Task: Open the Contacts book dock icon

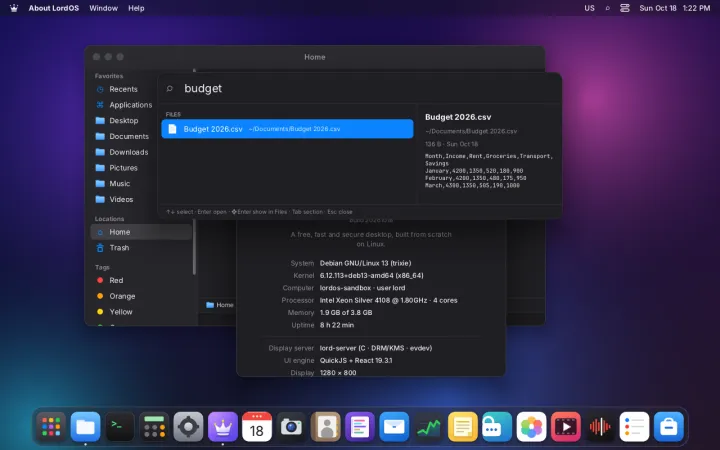Action: click(326, 427)
